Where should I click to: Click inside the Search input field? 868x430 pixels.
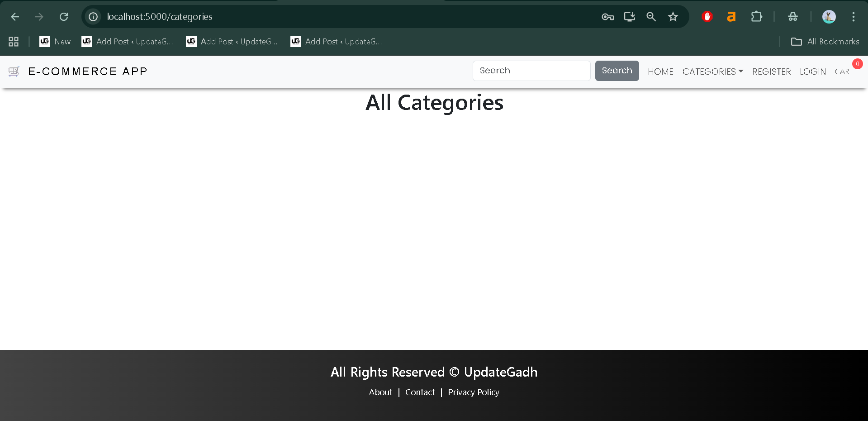531,71
